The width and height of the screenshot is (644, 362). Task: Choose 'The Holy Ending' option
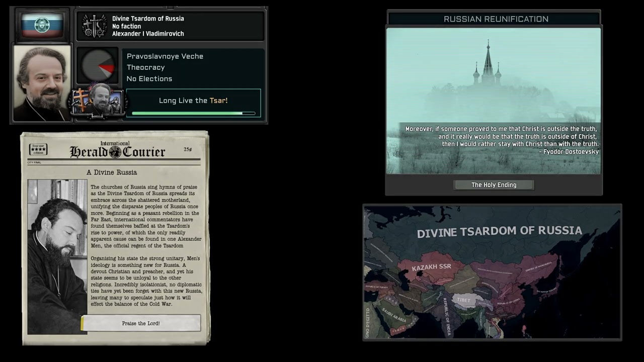point(494,185)
